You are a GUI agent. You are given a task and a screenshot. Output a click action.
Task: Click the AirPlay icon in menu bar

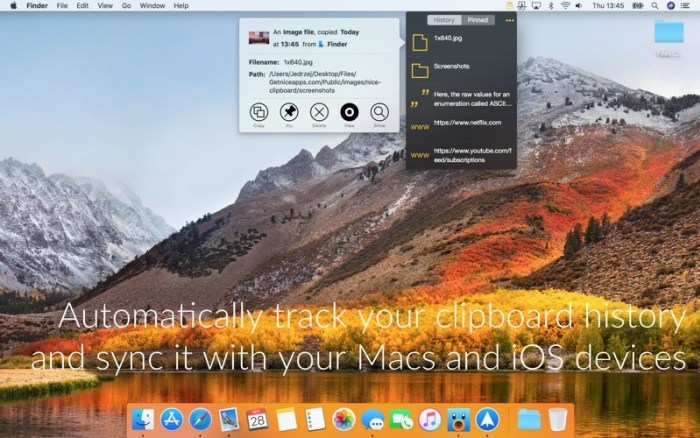point(536,6)
